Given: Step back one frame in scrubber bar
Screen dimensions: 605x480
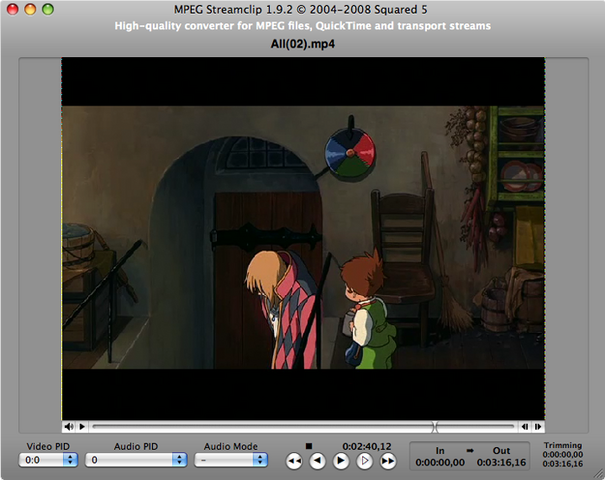Looking at the screenshot, I should coord(525,426).
